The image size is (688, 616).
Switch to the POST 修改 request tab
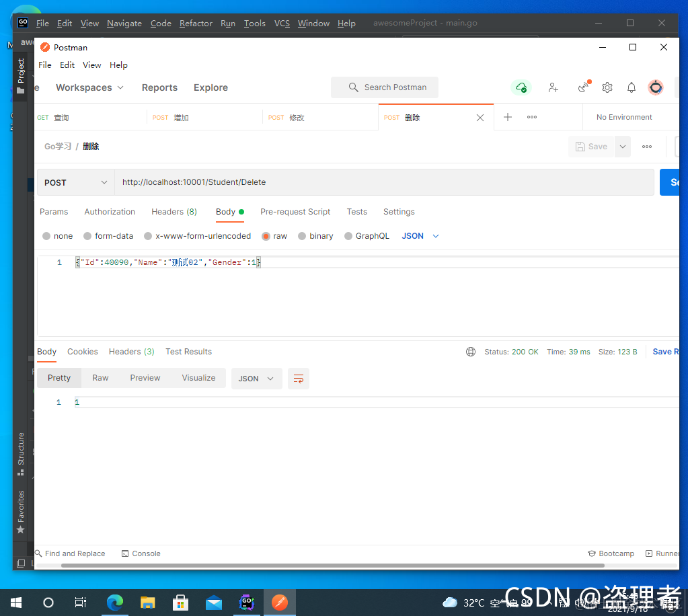pos(320,118)
